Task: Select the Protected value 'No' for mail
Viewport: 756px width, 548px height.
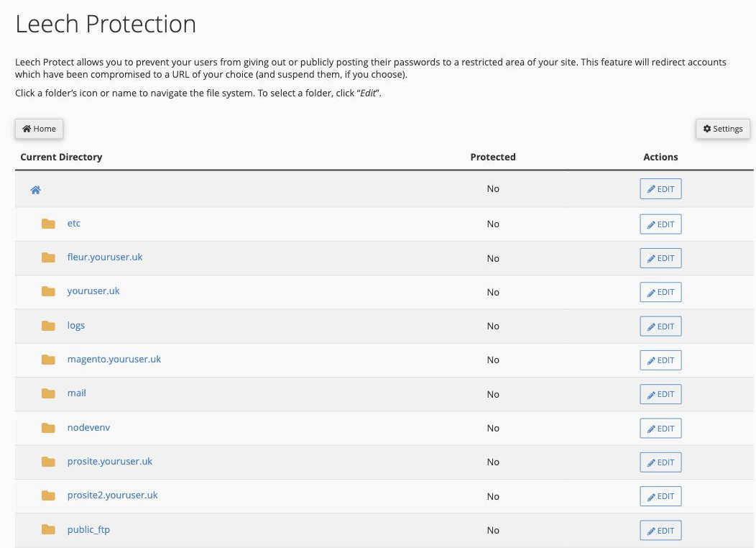Action: (493, 394)
